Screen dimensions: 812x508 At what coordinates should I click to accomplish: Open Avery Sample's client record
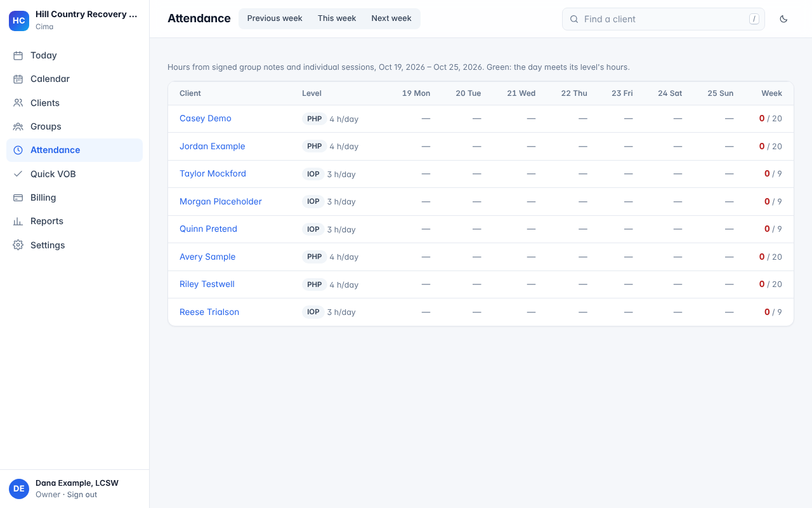click(x=207, y=257)
